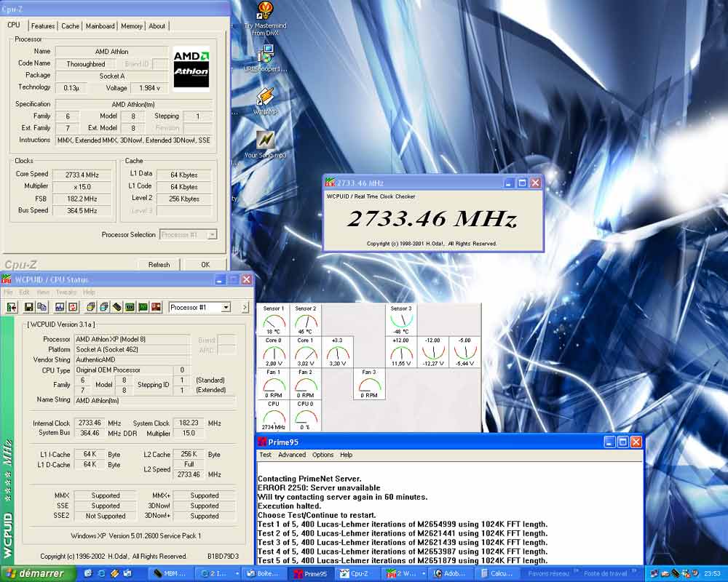The height and width of the screenshot is (582, 728).
Task: Open the Test menu in Prime95
Action: tap(265, 455)
